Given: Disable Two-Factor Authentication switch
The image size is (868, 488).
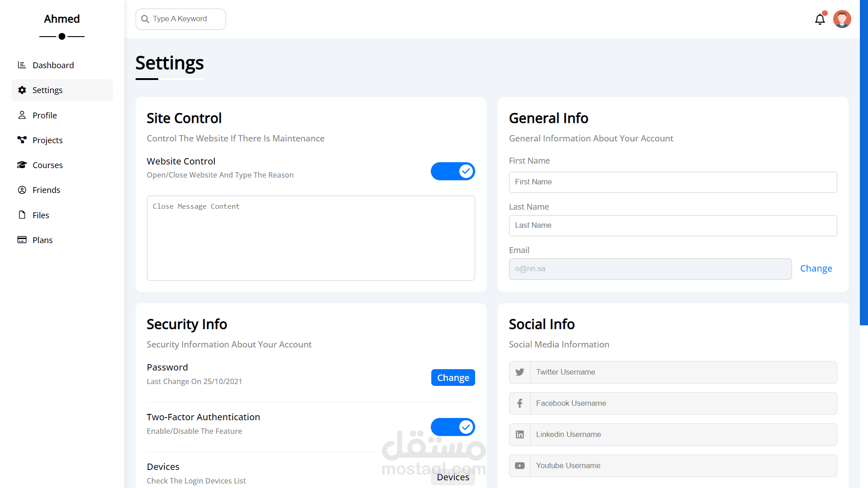Looking at the screenshot, I should tap(453, 427).
